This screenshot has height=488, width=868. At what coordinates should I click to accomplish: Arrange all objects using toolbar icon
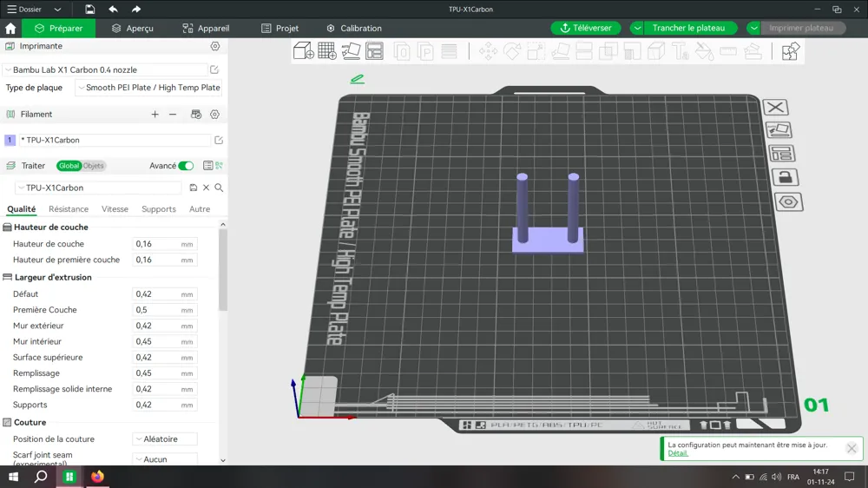(374, 51)
